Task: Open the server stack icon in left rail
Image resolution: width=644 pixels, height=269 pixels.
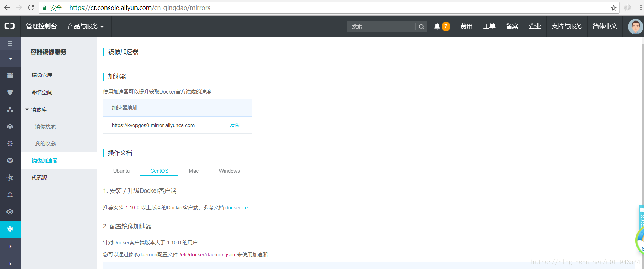Action: pyautogui.click(x=10, y=75)
